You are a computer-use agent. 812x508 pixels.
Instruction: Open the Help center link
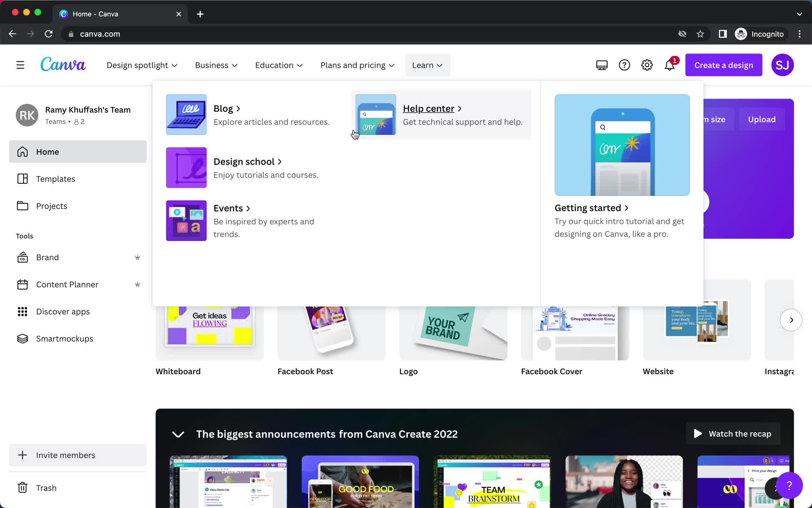(432, 108)
